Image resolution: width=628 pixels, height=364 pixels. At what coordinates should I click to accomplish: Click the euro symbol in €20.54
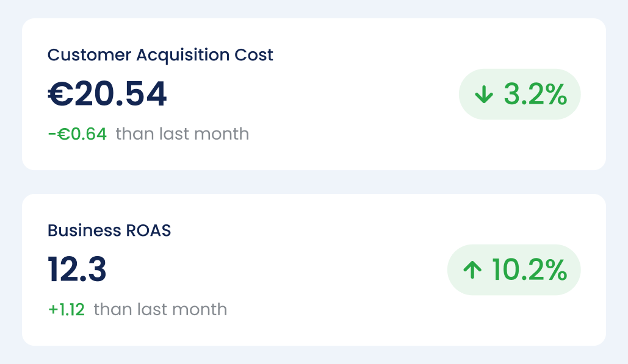click(60, 95)
